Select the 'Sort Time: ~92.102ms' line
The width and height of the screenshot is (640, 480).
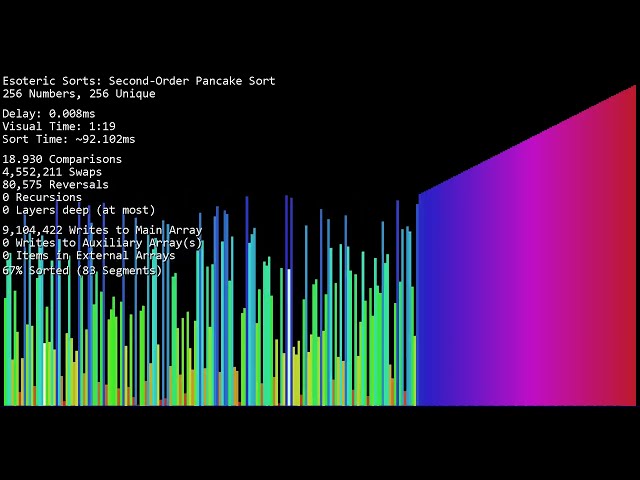point(69,139)
